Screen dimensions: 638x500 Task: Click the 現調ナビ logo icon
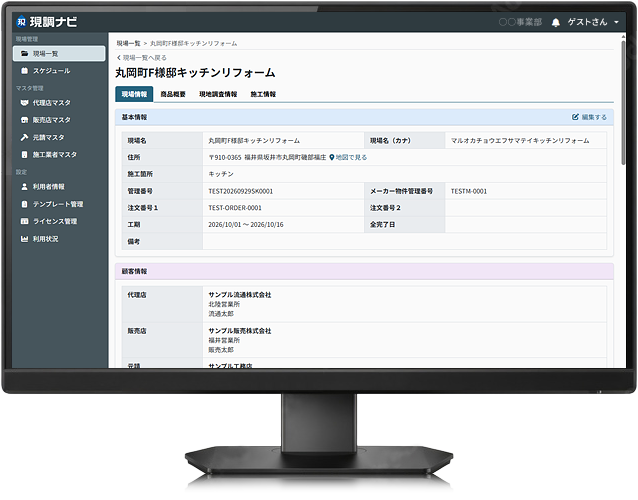[21, 22]
